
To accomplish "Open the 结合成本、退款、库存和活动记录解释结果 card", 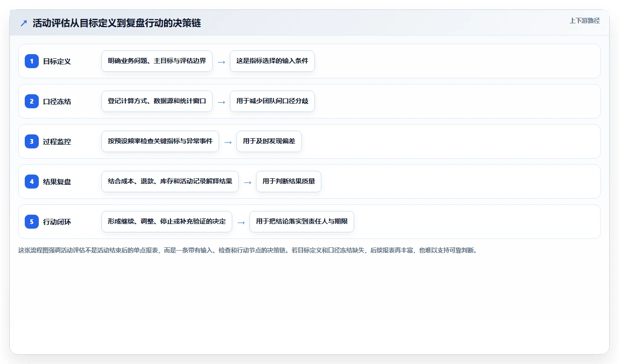I will 170,182.
